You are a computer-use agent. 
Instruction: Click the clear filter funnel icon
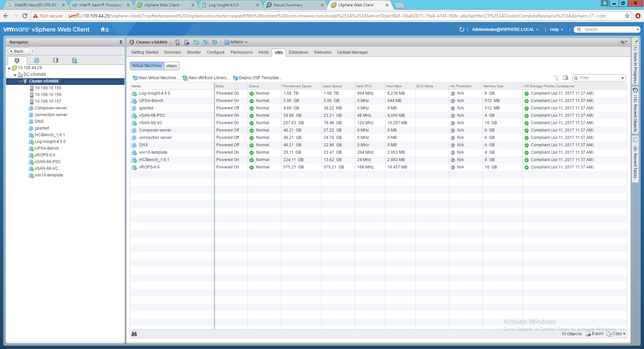tap(556, 78)
